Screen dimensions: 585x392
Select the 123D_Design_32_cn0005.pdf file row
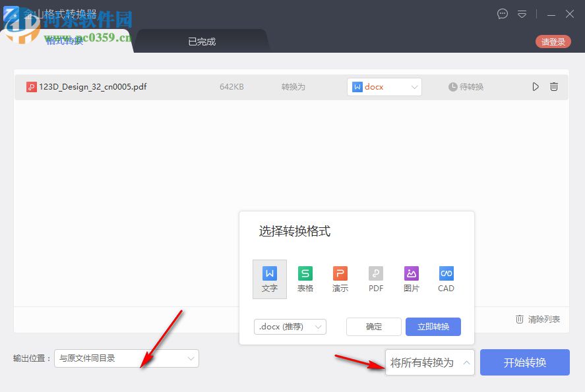coord(292,87)
